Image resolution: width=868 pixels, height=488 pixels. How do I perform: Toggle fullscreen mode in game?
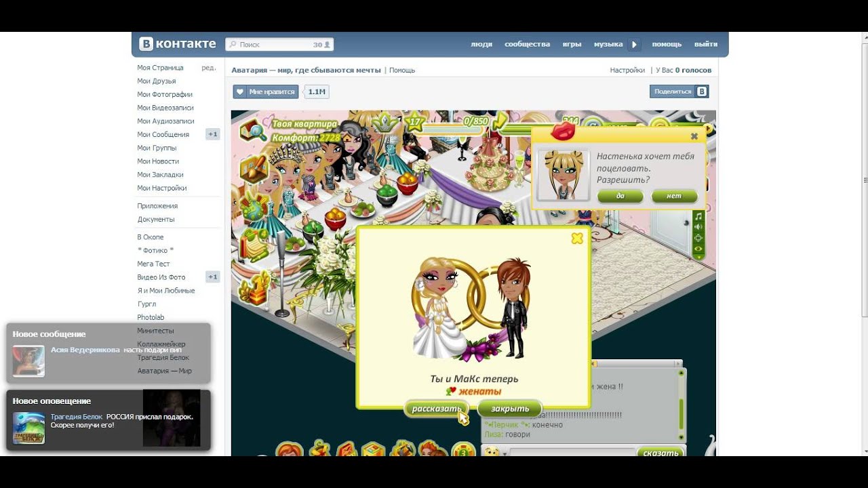click(x=698, y=238)
